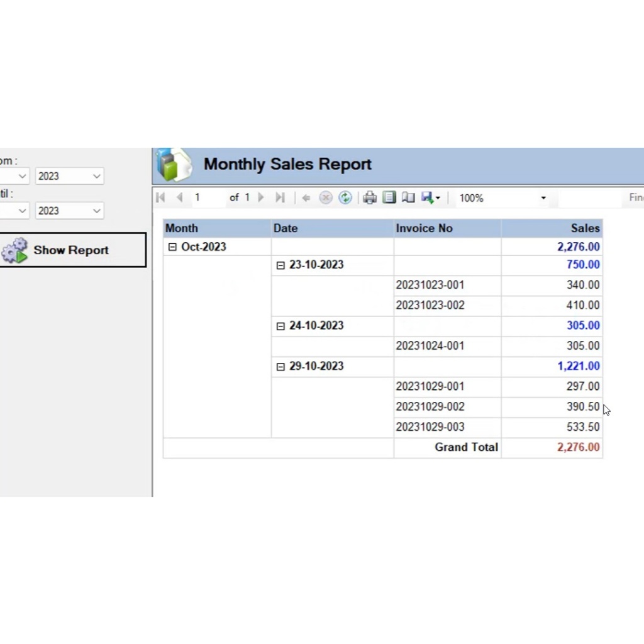644x644 pixels.
Task: Go to next report page
Action: 261,197
